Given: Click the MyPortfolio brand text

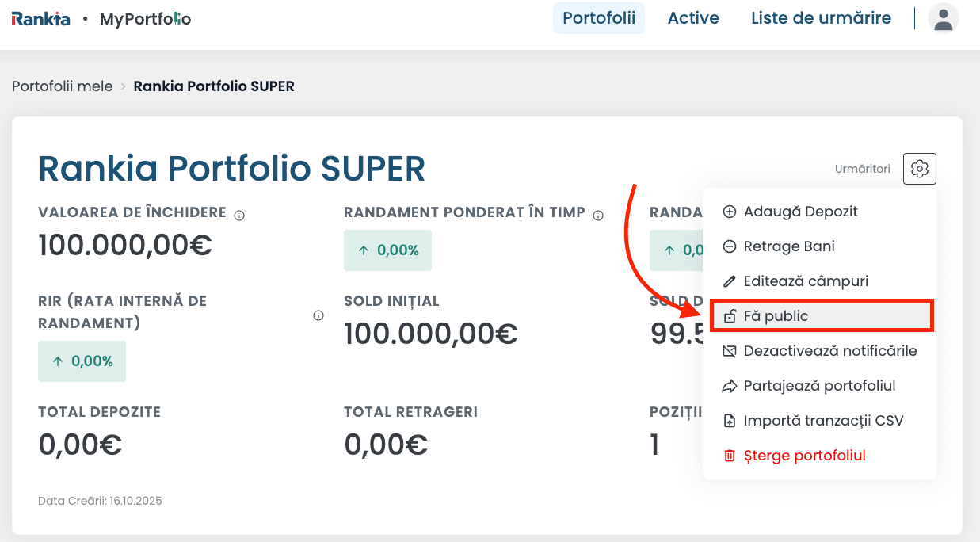Looking at the screenshot, I should 145,19.
